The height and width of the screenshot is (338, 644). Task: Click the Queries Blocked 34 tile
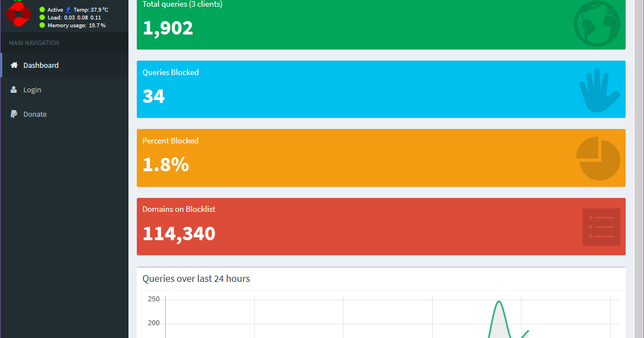point(155,96)
